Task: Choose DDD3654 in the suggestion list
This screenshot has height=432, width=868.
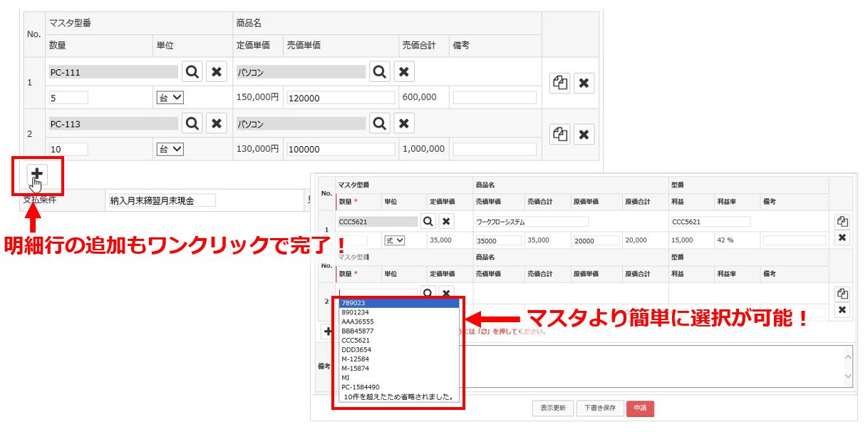Action: (399, 349)
